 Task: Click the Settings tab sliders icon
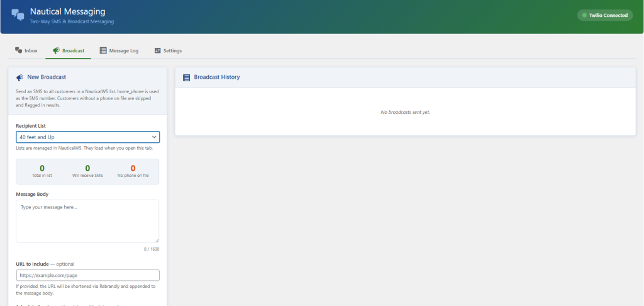157,50
